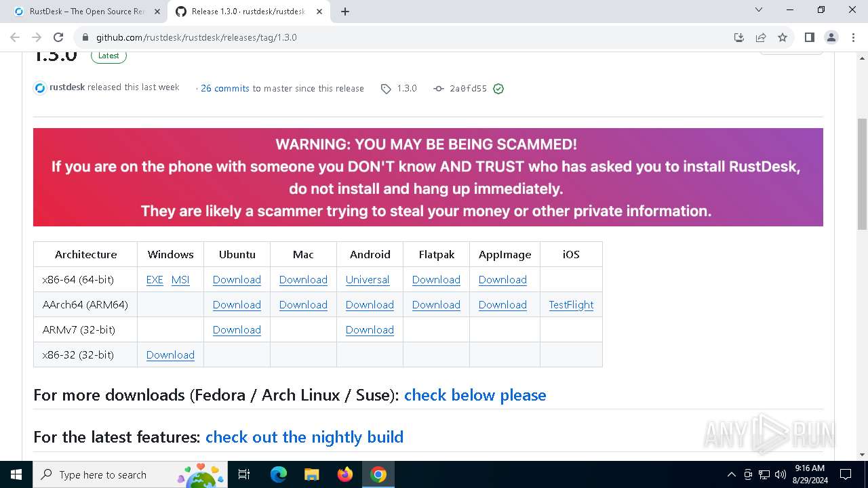868x488 pixels.
Task: Click the rustdesk author avatar
Action: [40, 88]
